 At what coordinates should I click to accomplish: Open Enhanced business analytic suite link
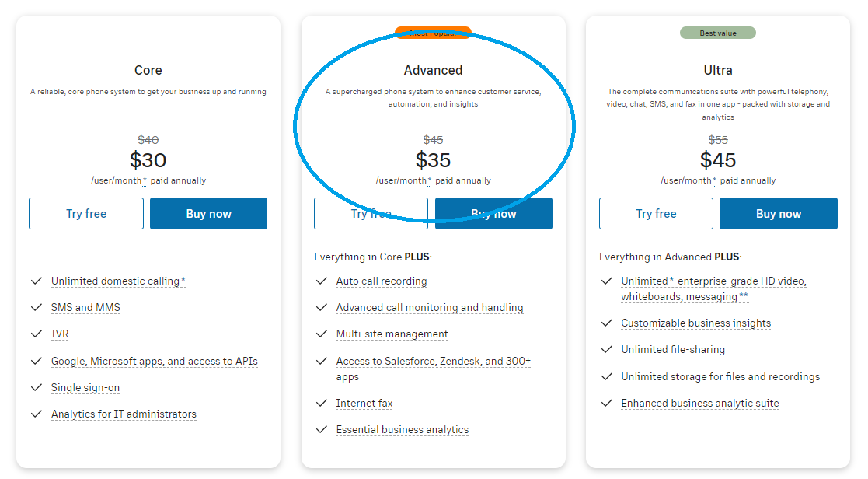click(699, 404)
